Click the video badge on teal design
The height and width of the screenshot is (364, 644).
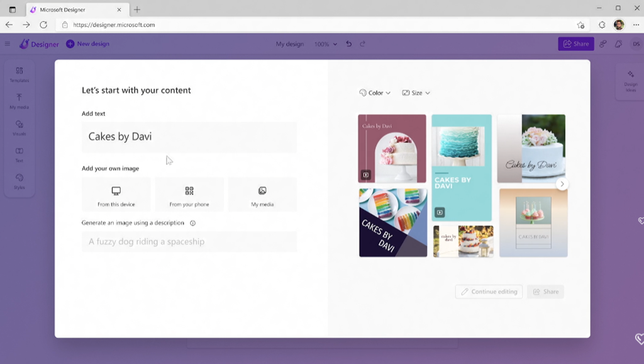tap(440, 212)
